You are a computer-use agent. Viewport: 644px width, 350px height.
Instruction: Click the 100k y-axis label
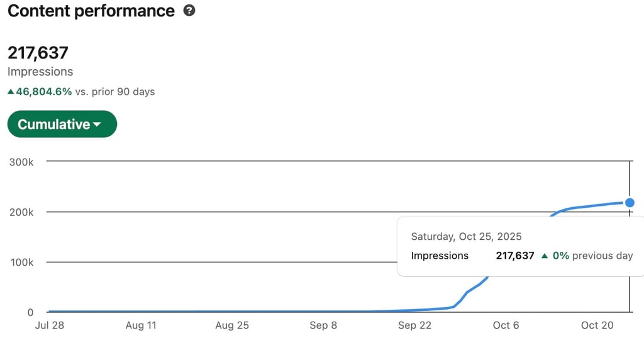coord(21,262)
